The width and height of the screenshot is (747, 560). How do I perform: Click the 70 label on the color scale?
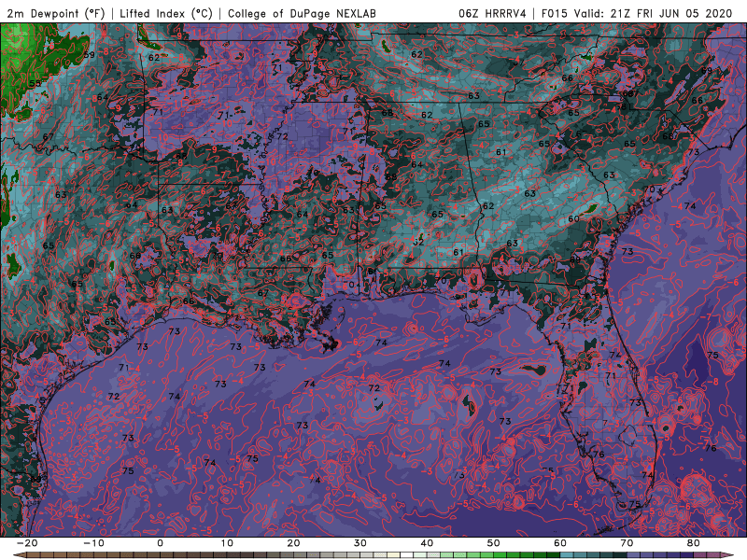point(627,543)
